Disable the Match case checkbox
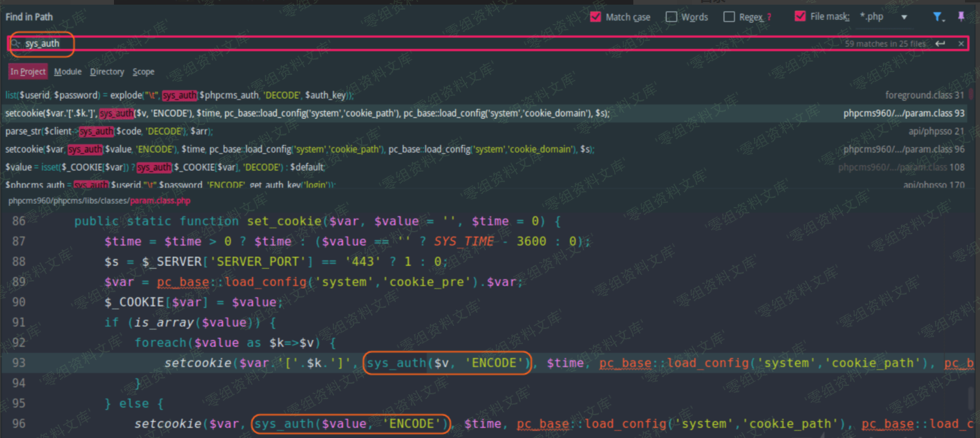 [596, 17]
